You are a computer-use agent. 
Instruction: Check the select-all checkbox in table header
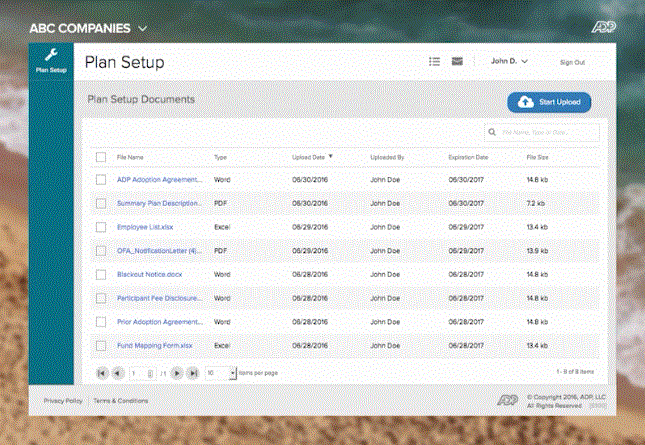tap(101, 157)
